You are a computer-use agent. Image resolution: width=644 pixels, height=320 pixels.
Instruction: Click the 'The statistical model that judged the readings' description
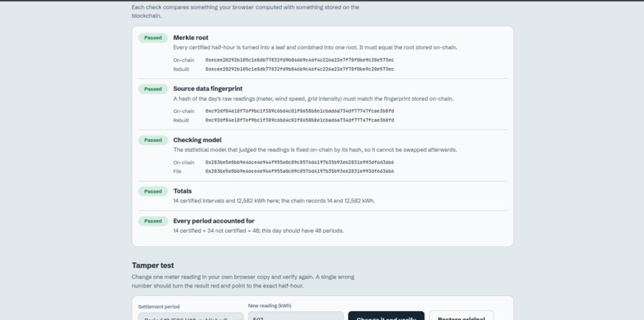[x=315, y=150]
